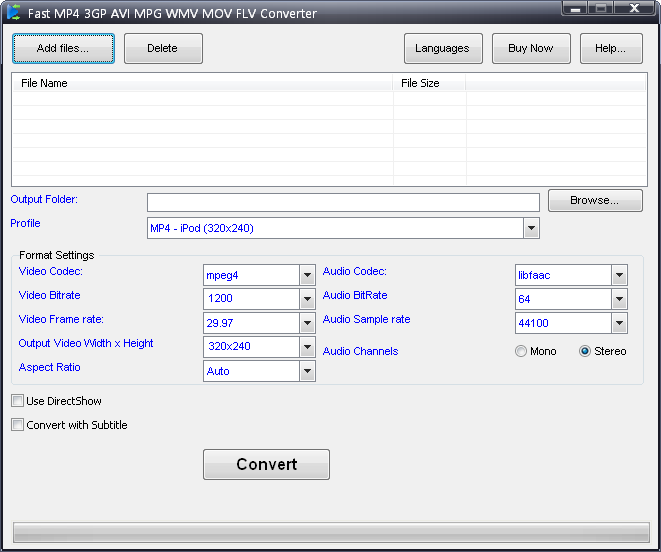Browse for an output folder
This screenshot has height=552, width=661.
click(595, 200)
